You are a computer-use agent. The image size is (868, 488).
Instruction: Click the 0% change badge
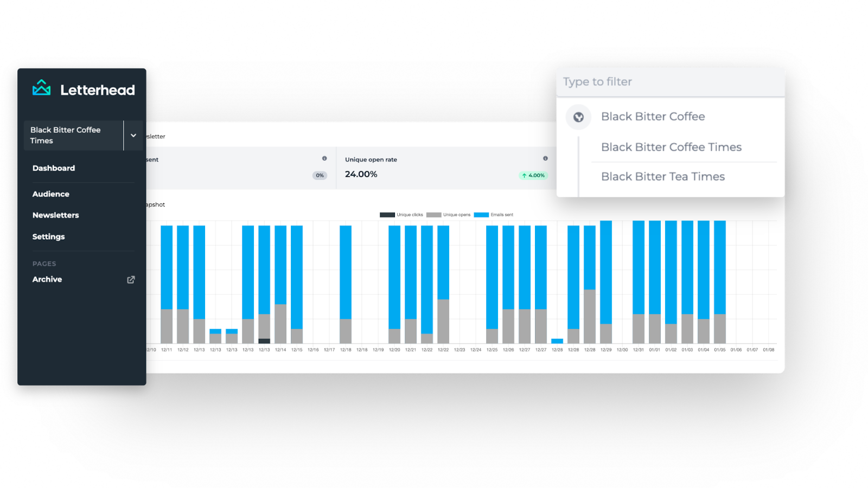point(320,176)
